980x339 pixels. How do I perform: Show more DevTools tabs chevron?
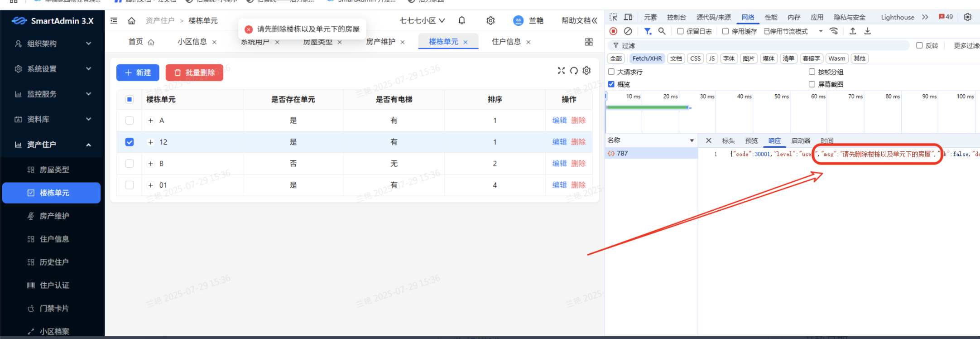click(x=925, y=17)
